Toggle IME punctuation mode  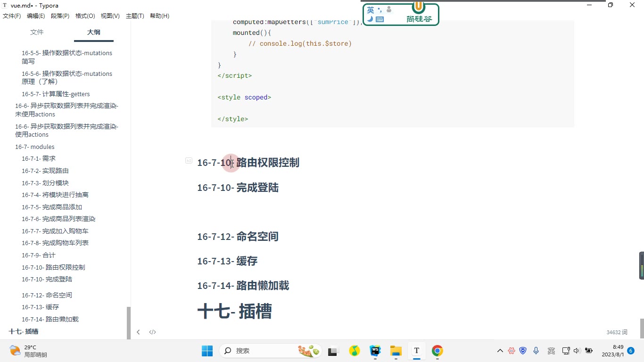(x=380, y=9)
